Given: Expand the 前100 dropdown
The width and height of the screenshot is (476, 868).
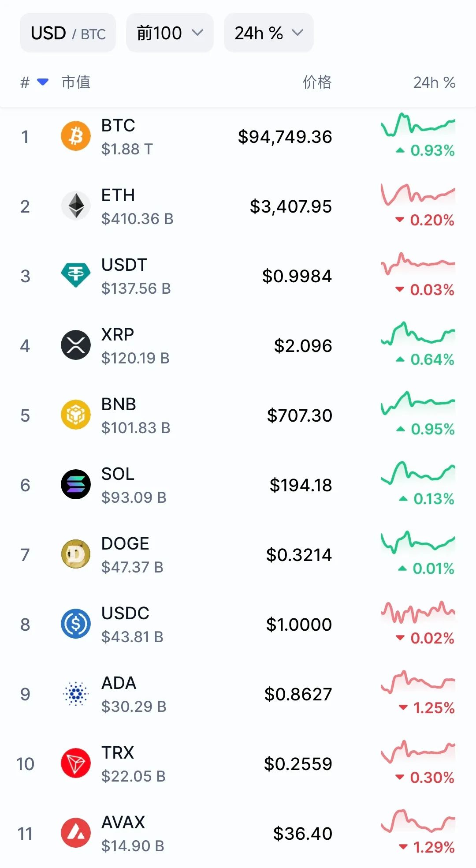Looking at the screenshot, I should (x=170, y=33).
